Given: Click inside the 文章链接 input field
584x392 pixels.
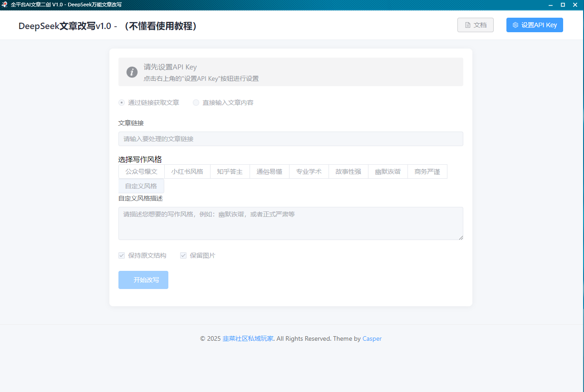Looking at the screenshot, I should click(290, 138).
